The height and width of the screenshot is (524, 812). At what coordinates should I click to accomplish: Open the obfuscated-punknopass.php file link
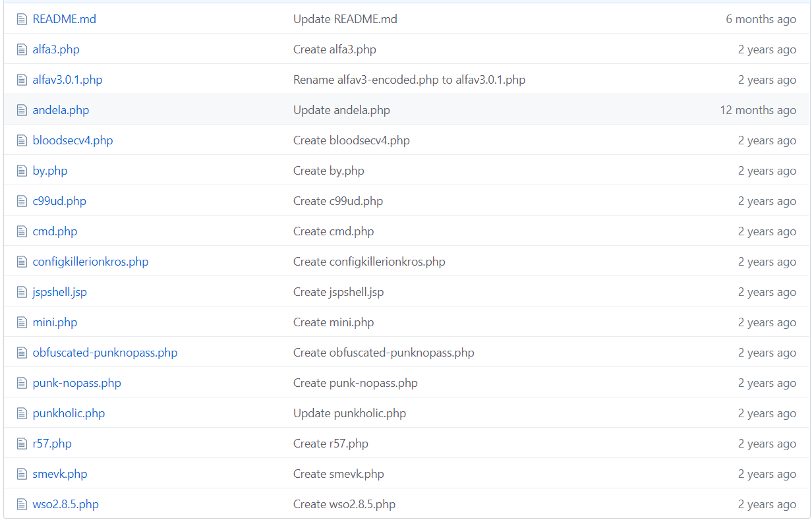[105, 353]
